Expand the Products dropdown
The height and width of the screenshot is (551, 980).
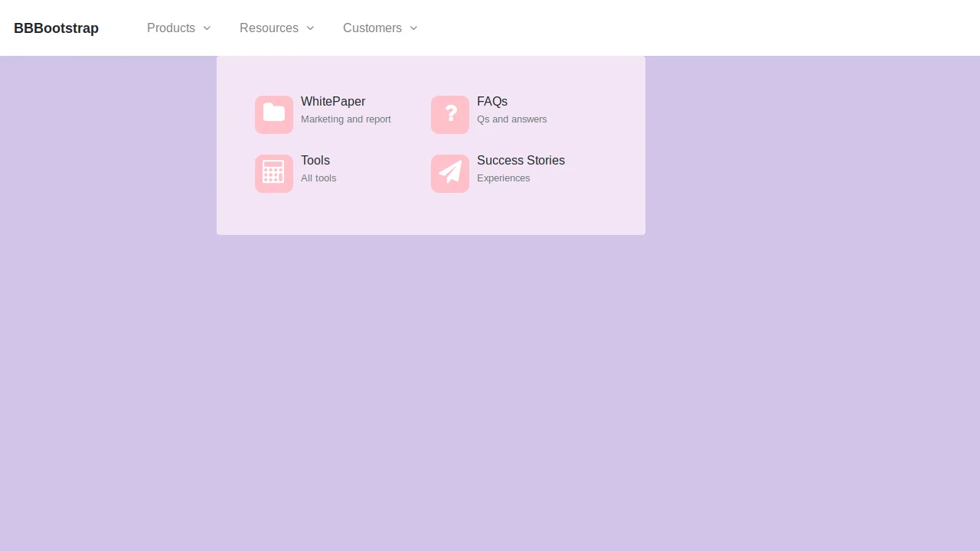point(206,28)
